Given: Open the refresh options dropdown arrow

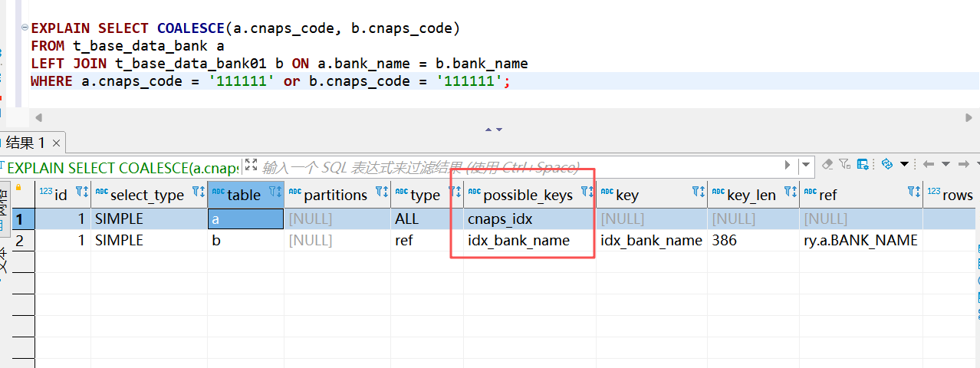Looking at the screenshot, I should (x=904, y=164).
